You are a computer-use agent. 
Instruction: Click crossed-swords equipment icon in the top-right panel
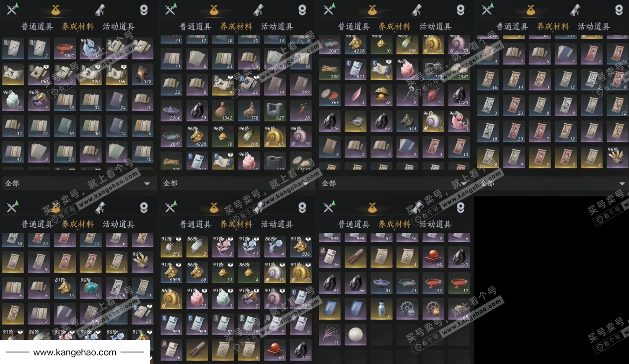487,9
